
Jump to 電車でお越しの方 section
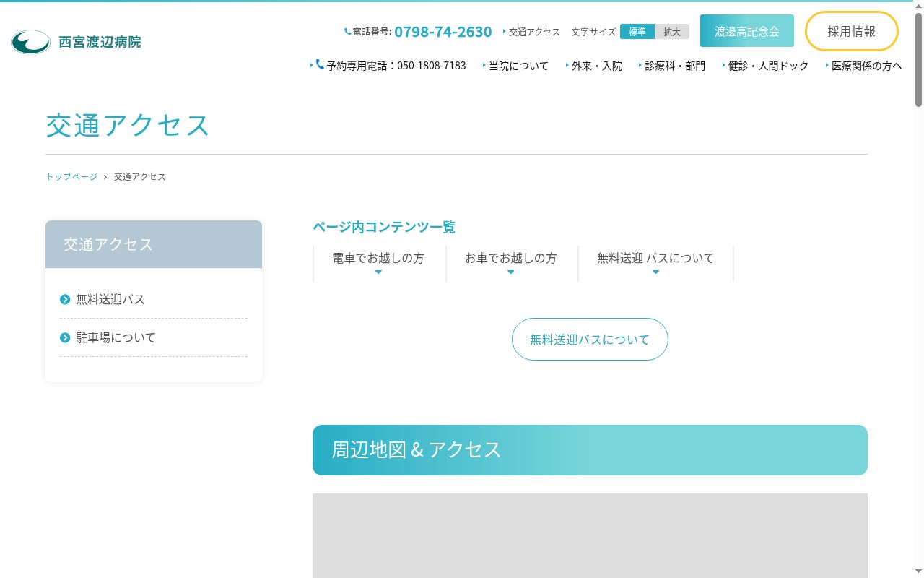tap(378, 258)
